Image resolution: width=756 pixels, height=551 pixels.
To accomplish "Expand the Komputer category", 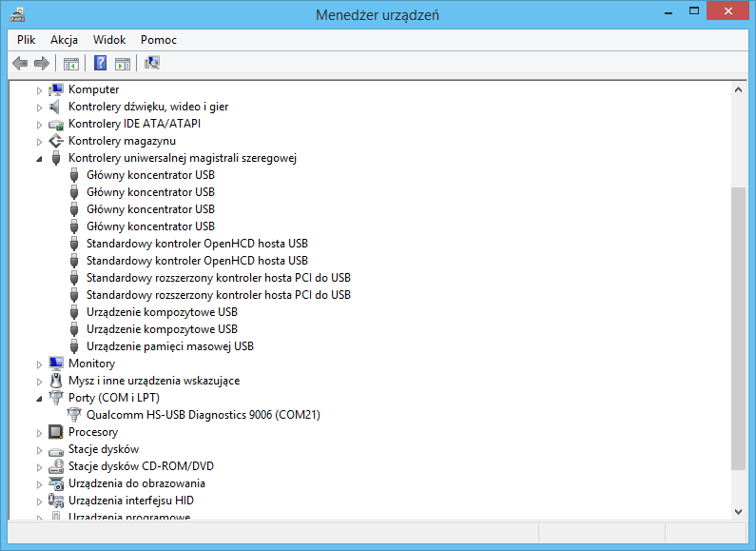I will [40, 90].
